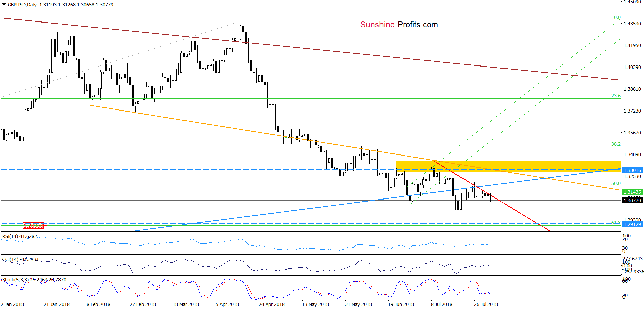
Task: Select the blue 1.33016 price tag
Action: [x=632, y=170]
